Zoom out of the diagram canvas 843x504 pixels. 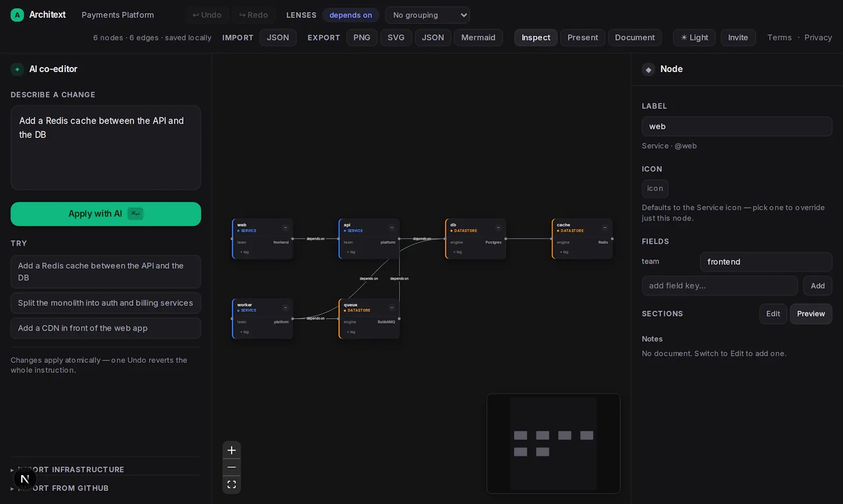coord(231,467)
